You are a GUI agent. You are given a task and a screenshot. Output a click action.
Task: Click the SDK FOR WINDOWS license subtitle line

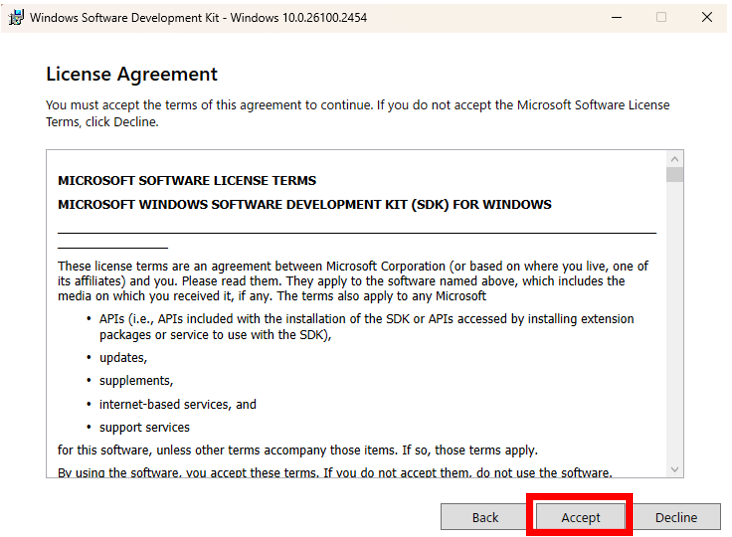click(304, 205)
